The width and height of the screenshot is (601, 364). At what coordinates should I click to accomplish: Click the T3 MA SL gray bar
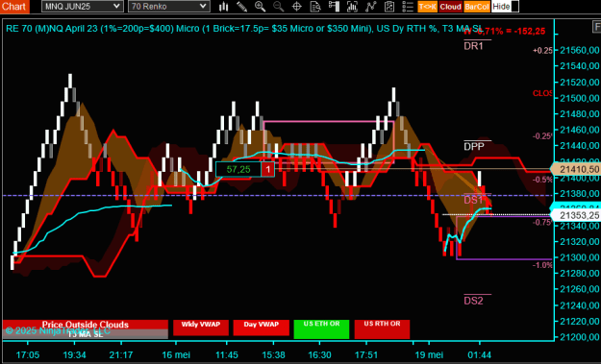tap(85, 334)
